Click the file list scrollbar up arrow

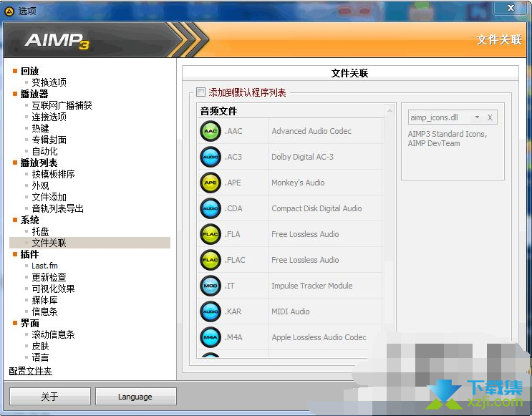coord(390,110)
